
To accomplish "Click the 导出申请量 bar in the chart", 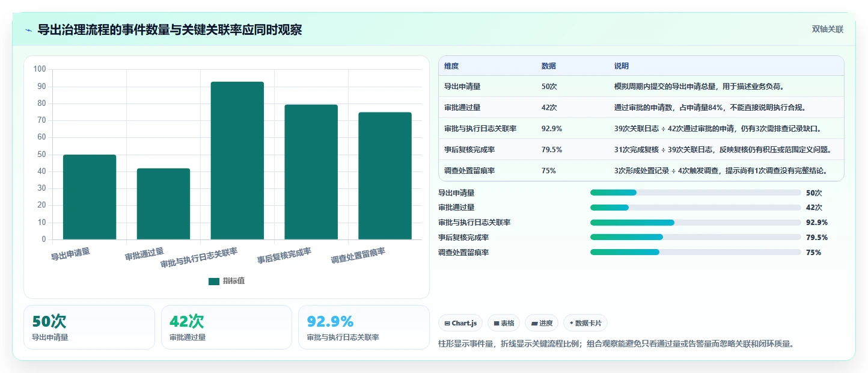I will click(90, 197).
